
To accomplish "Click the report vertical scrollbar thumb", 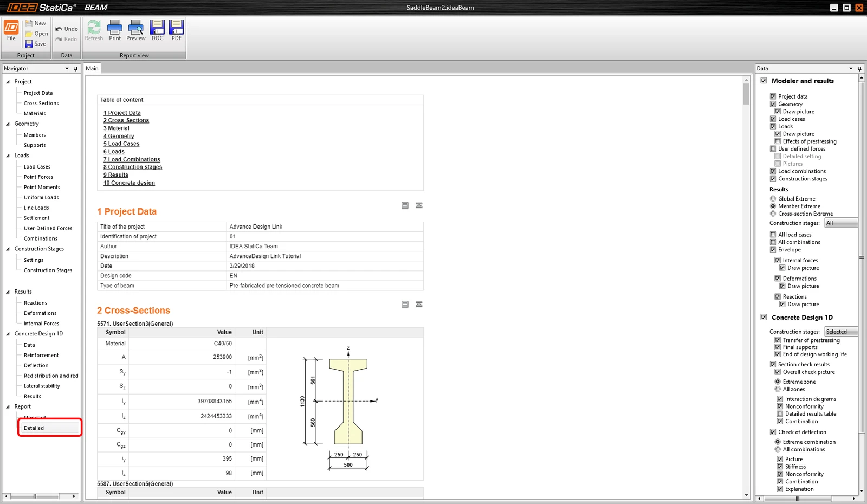I will point(746,94).
